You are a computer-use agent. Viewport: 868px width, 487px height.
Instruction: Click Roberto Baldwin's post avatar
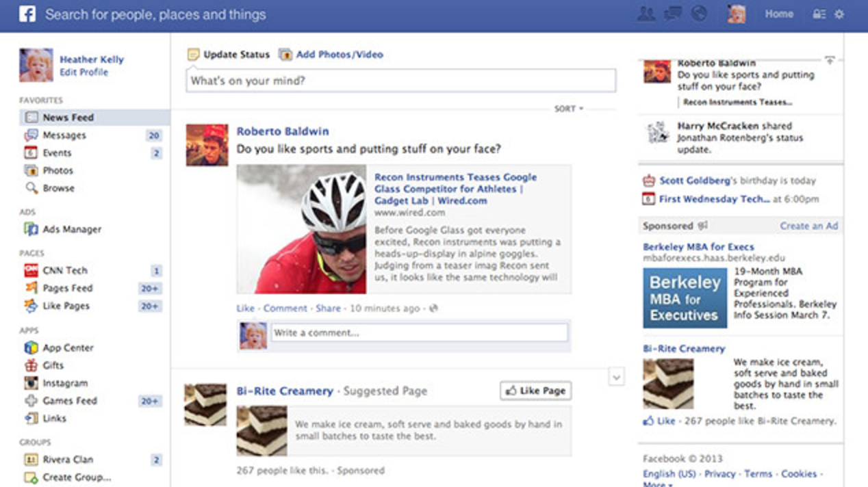pyautogui.click(x=207, y=145)
